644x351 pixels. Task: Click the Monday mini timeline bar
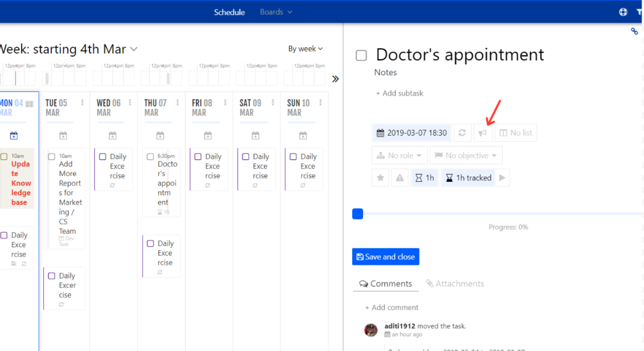coord(17,78)
